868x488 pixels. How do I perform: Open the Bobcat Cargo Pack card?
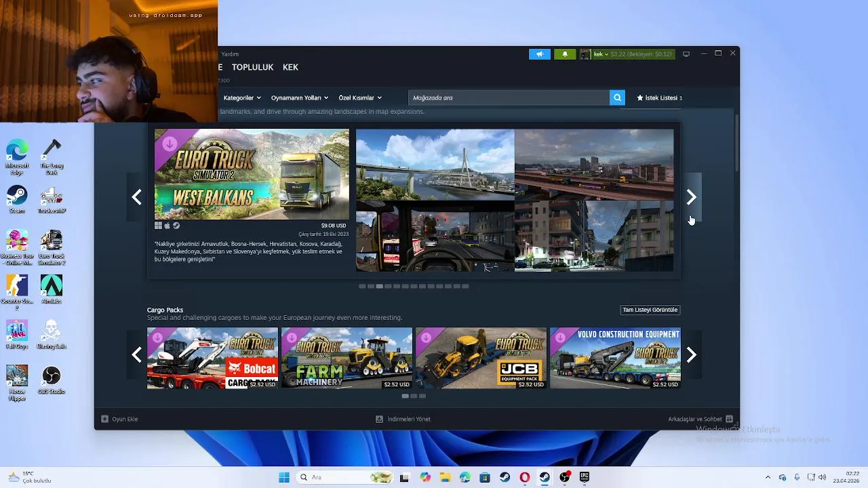pyautogui.click(x=212, y=358)
